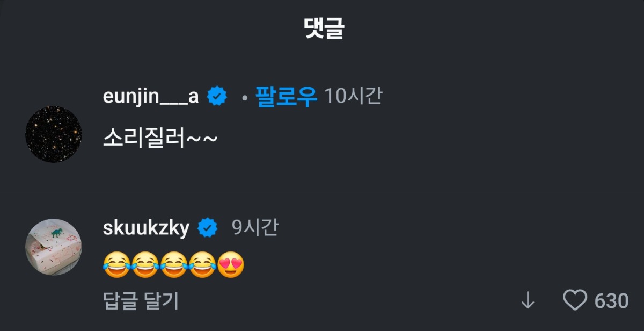Screen dimensions: 644x331
Task: Tap the 댓글 header title
Action: 322,28
